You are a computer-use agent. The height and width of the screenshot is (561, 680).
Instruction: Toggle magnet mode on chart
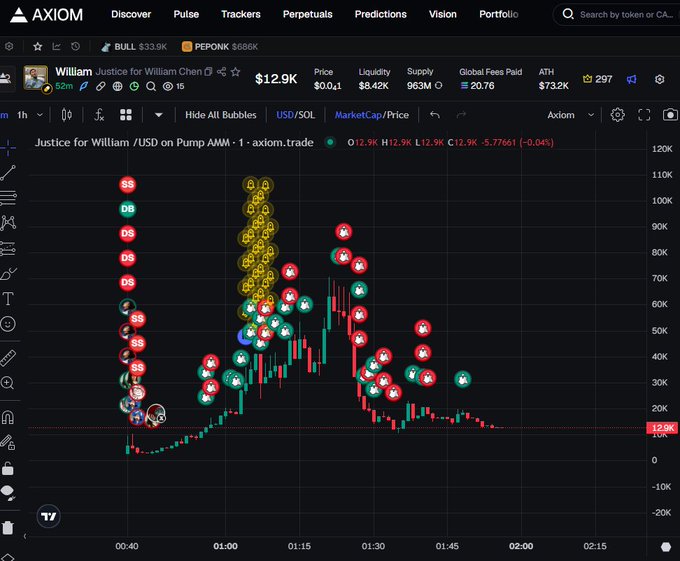(x=8, y=417)
